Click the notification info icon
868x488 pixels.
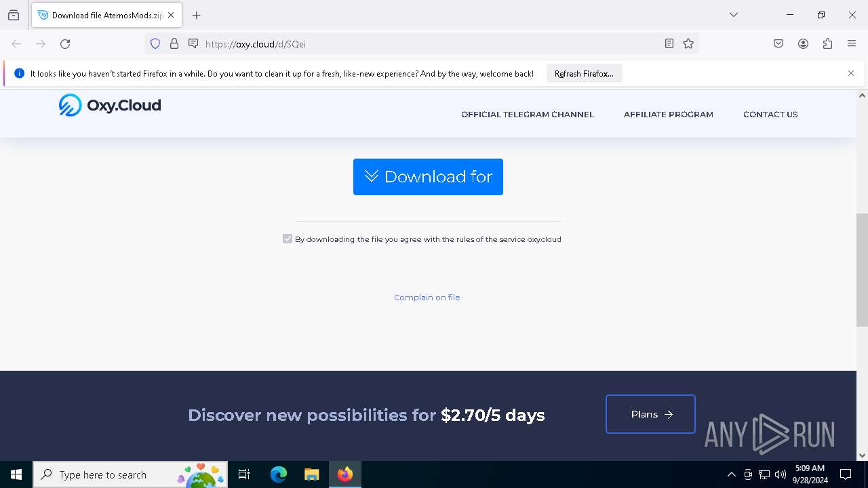pyautogui.click(x=19, y=74)
